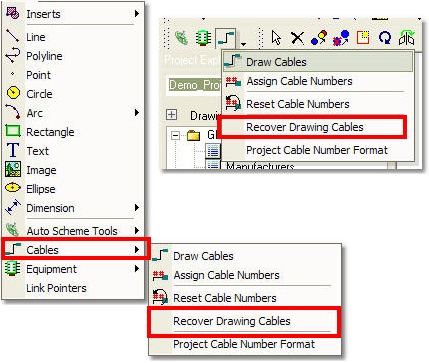Choose Polyline from the insert menu
This screenshot has height=363, width=429.
[73, 56]
